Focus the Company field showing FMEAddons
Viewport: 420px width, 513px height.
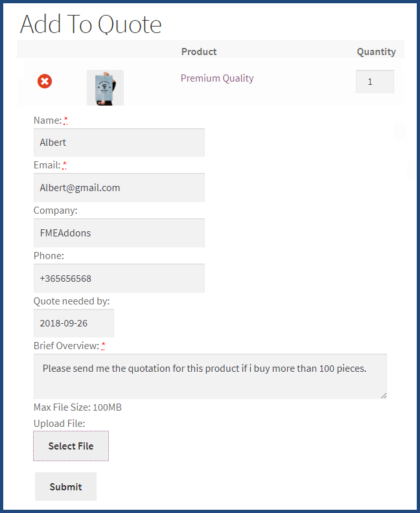point(119,233)
